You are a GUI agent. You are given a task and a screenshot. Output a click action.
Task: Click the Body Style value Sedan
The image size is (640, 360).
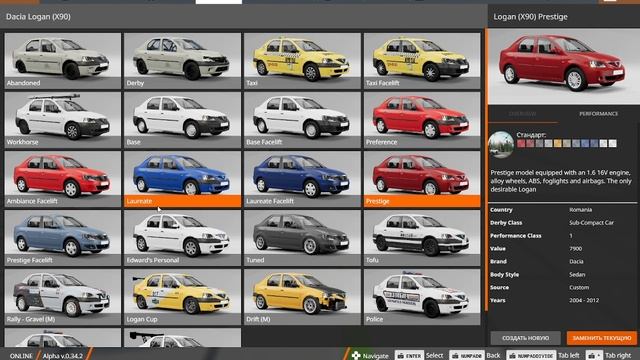tap(577, 275)
